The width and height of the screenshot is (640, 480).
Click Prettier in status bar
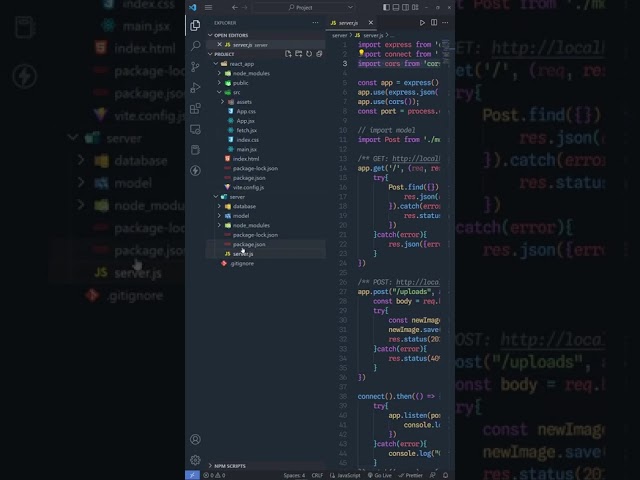[x=411, y=475]
